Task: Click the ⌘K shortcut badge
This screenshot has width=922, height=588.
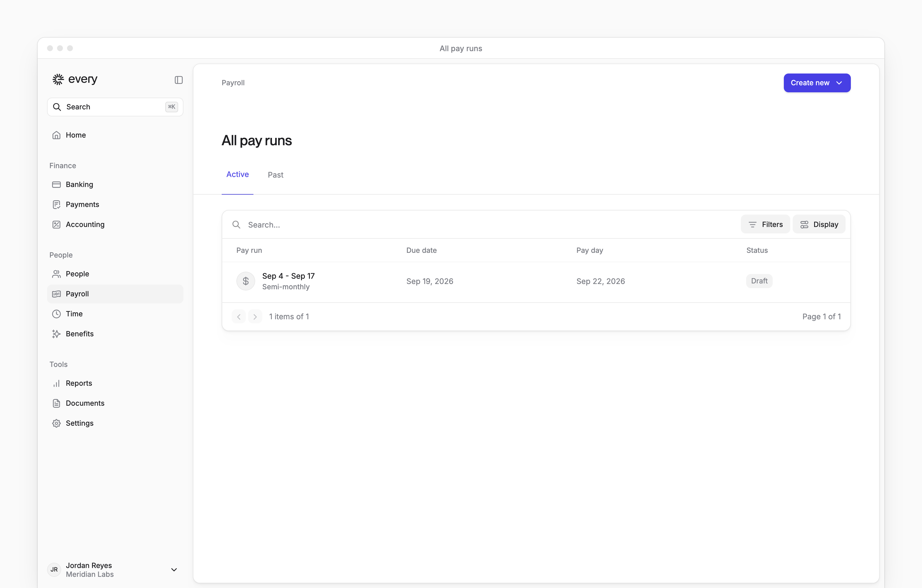Action: pyautogui.click(x=171, y=107)
